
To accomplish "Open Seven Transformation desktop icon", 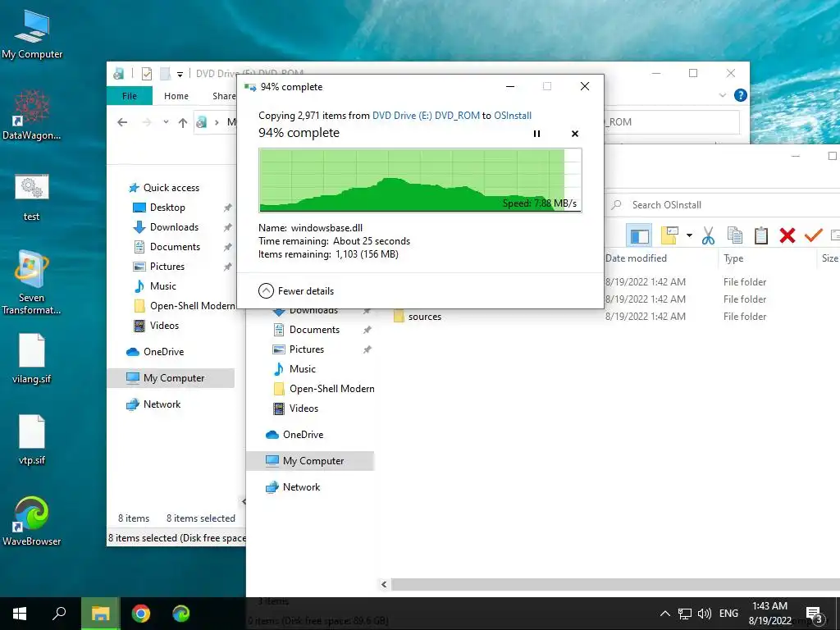I will 32,282.
